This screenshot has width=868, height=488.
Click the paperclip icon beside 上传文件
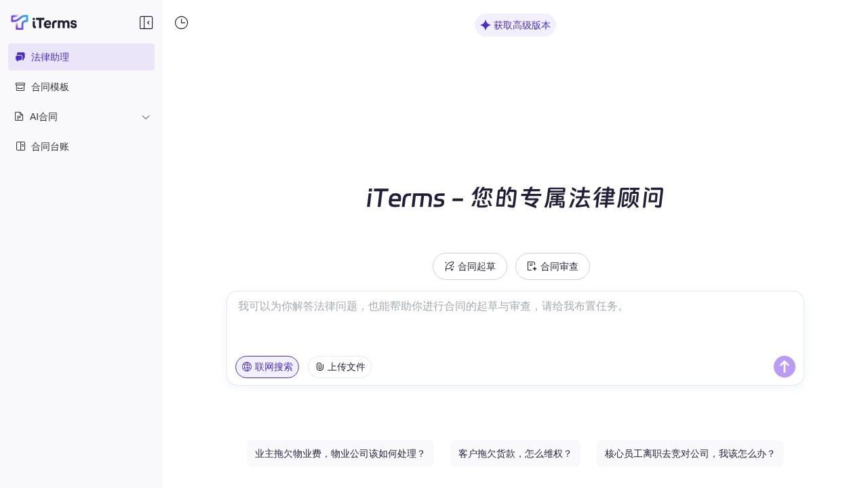coord(320,367)
